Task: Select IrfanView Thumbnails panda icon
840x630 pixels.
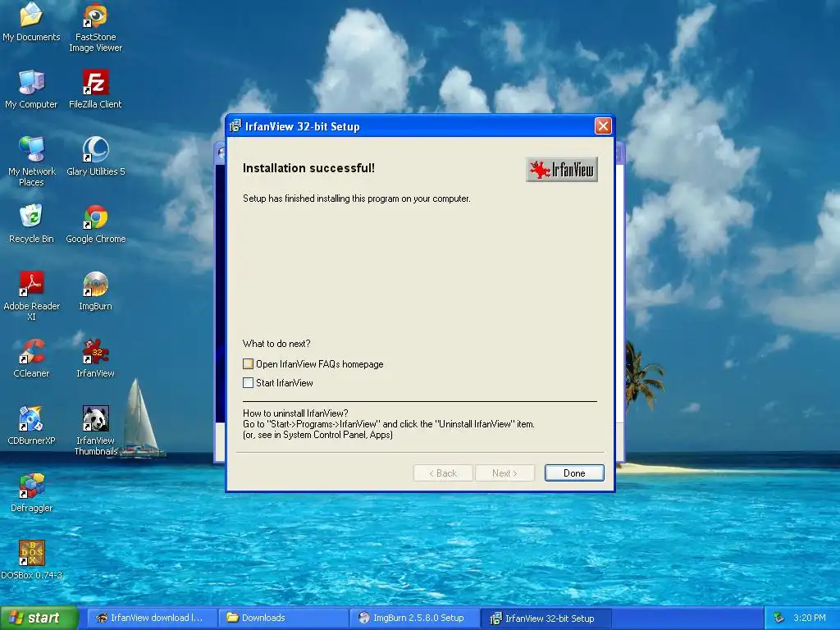Action: point(95,431)
